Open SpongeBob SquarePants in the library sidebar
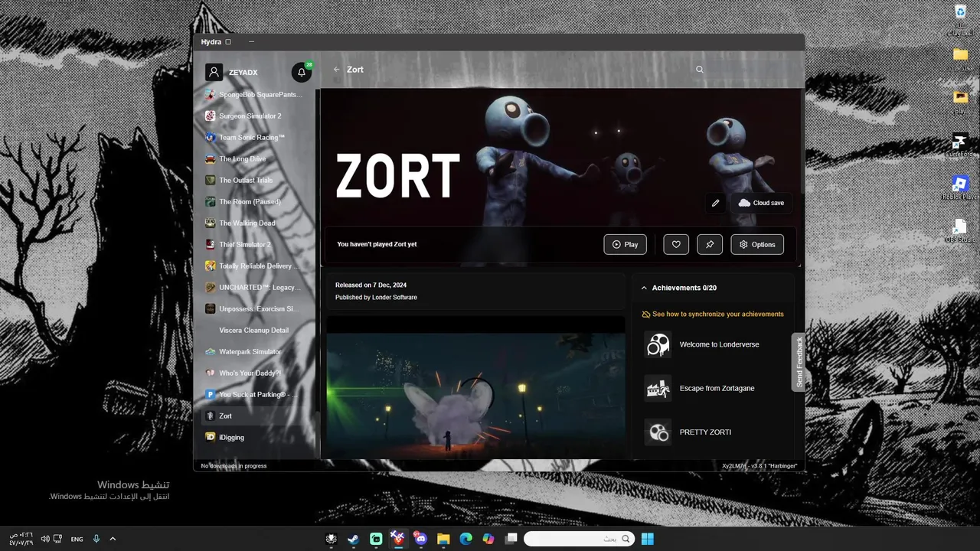 [256, 94]
